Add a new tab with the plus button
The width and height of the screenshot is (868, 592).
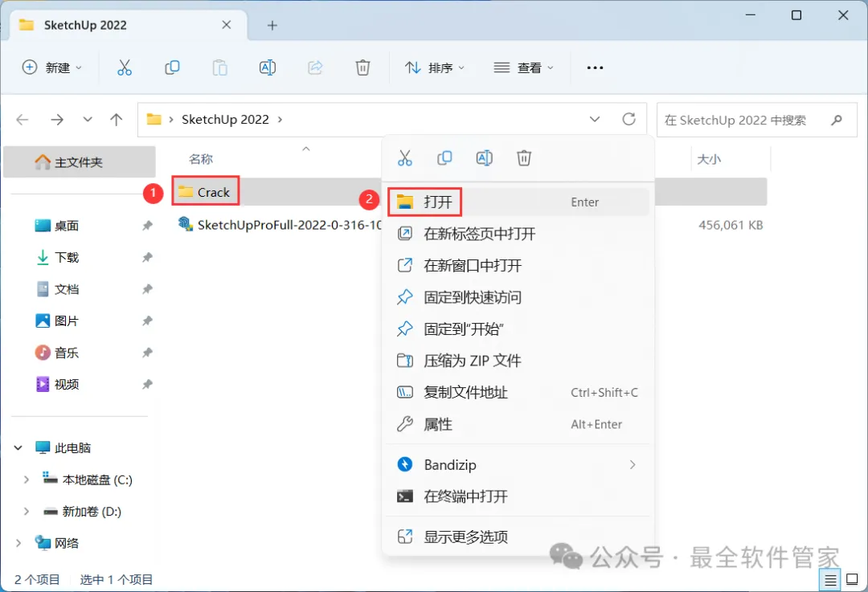click(272, 26)
